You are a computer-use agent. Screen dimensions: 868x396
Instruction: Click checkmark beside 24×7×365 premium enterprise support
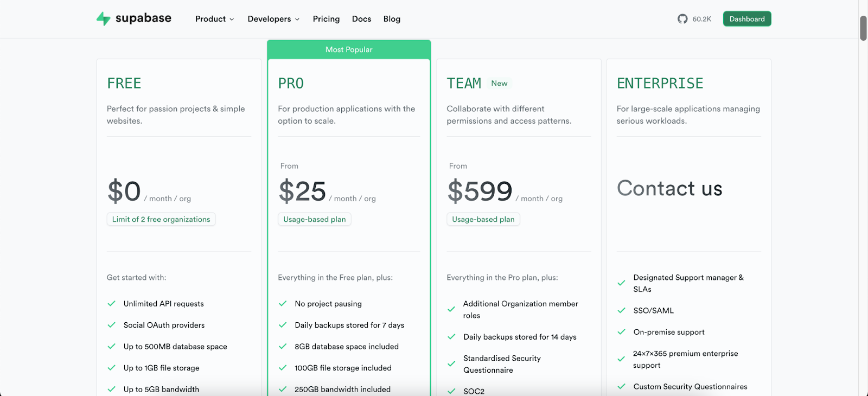[x=622, y=359]
